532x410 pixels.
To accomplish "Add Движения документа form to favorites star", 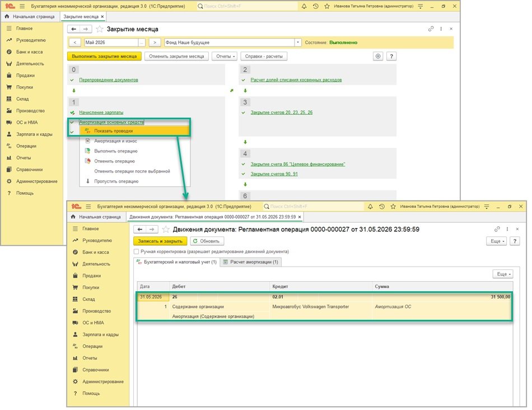I will 166,230.
